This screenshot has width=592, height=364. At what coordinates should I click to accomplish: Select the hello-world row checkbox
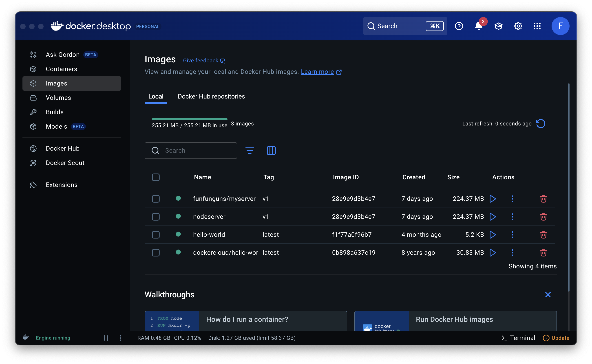point(156,235)
